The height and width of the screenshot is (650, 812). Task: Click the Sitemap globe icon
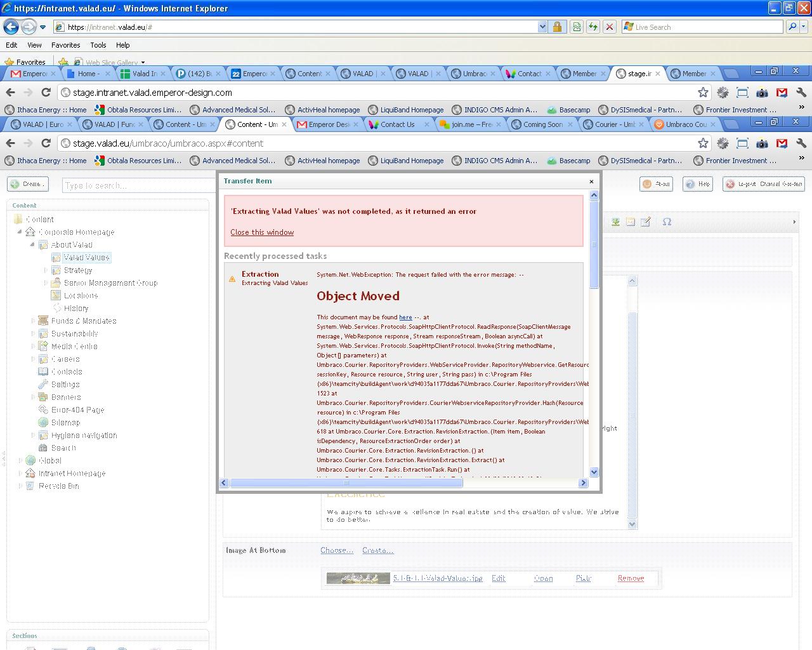[43, 423]
